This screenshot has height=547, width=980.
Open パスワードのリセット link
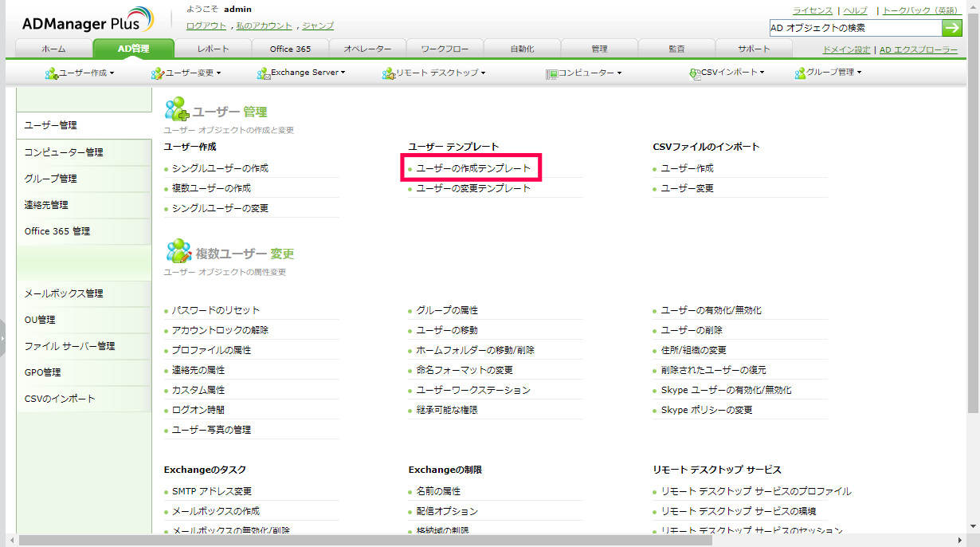point(216,310)
